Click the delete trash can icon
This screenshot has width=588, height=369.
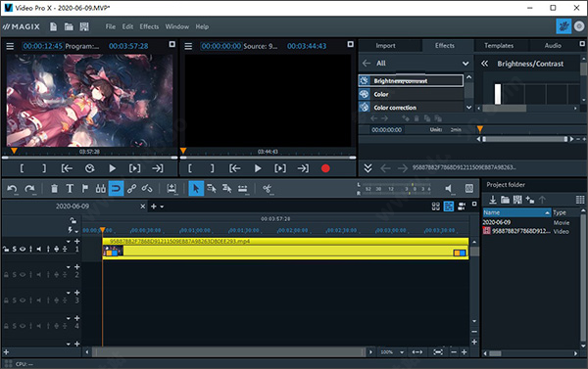54,189
